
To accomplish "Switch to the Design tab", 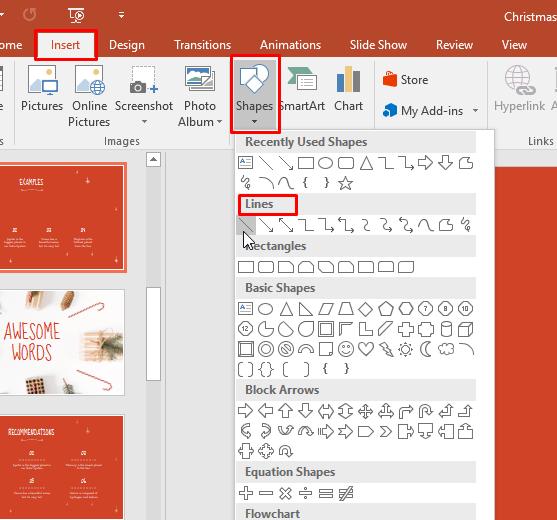I will [127, 45].
